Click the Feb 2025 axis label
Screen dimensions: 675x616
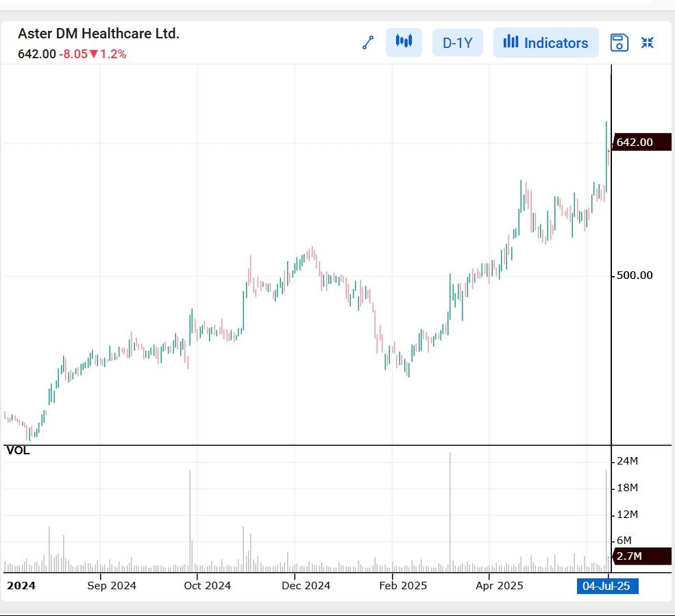pos(403,586)
